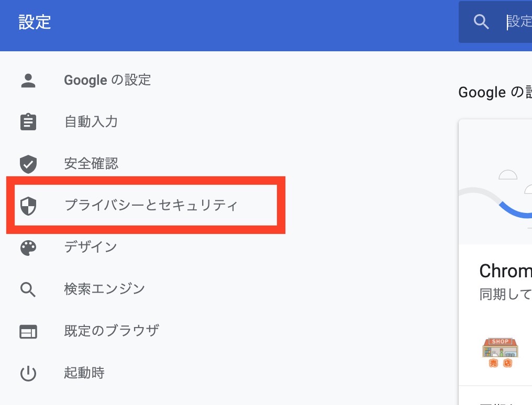
Task: Click the shield checkmark icon for 安全確認
Action: [28, 164]
